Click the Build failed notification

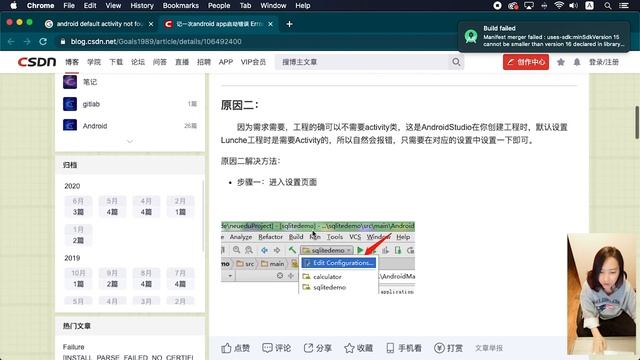click(x=544, y=36)
